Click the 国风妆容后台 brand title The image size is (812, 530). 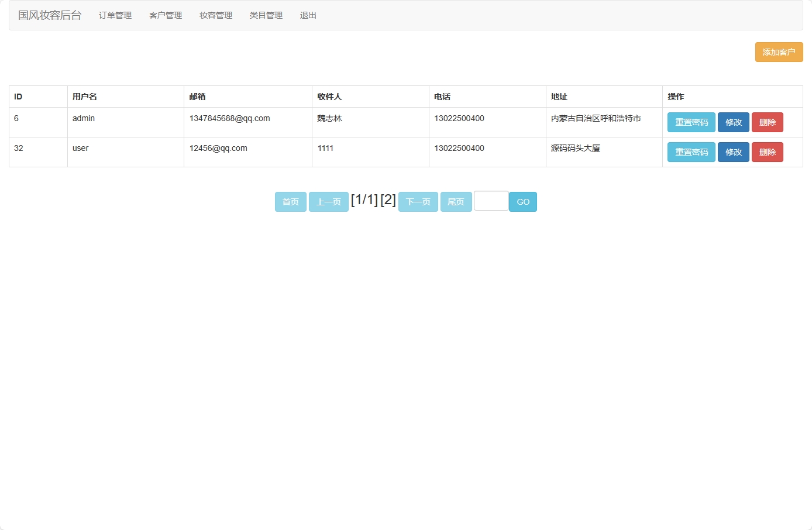click(x=50, y=15)
